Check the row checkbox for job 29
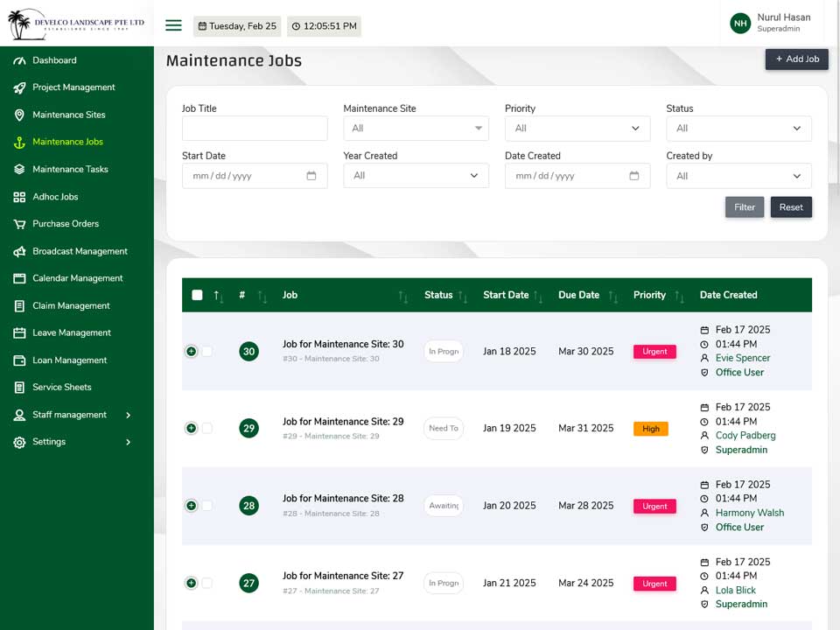This screenshot has height=630, width=840. click(206, 429)
